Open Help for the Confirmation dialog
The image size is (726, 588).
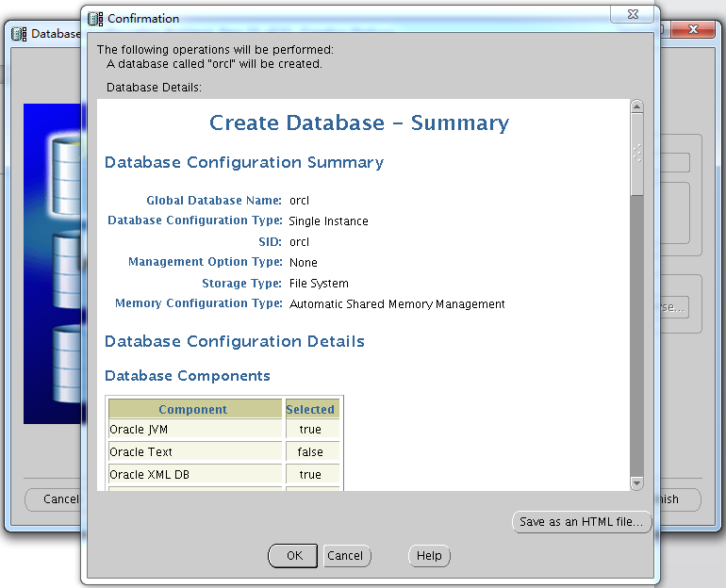[x=429, y=556]
